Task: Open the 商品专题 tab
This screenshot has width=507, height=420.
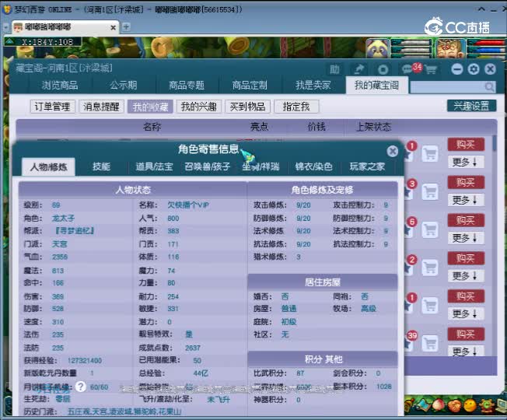Action: [187, 86]
